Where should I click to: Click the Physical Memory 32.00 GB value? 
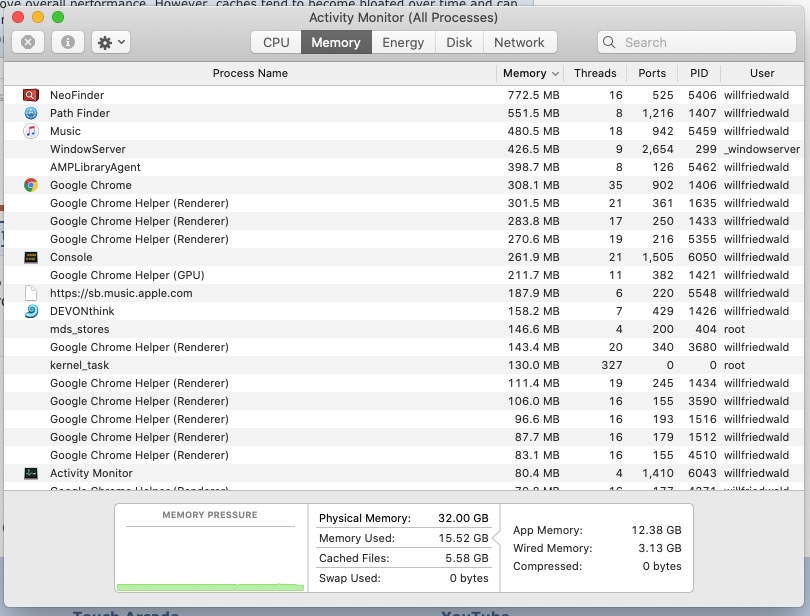463,518
